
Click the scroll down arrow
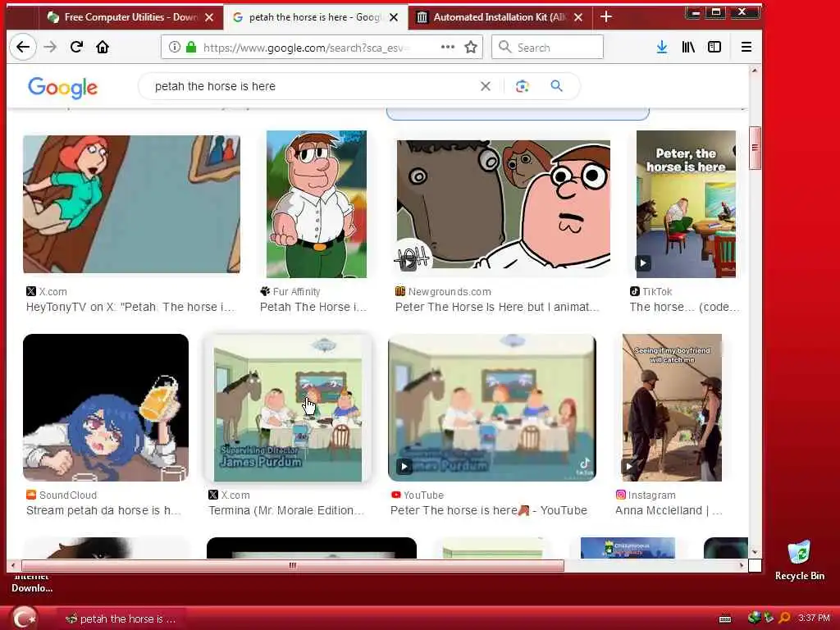[x=755, y=552]
